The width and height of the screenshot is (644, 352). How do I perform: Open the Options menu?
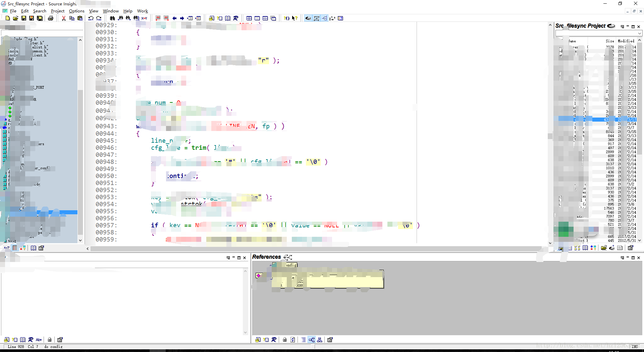pos(76,11)
